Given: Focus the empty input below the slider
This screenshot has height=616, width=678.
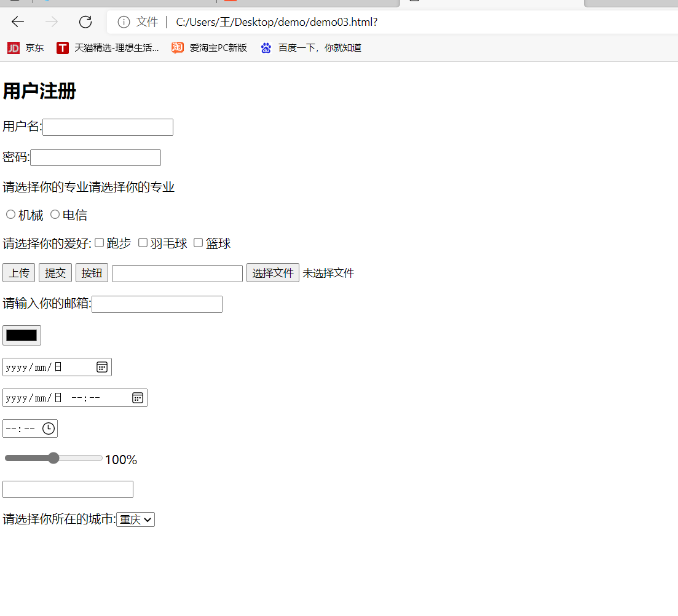Looking at the screenshot, I should 68,490.
